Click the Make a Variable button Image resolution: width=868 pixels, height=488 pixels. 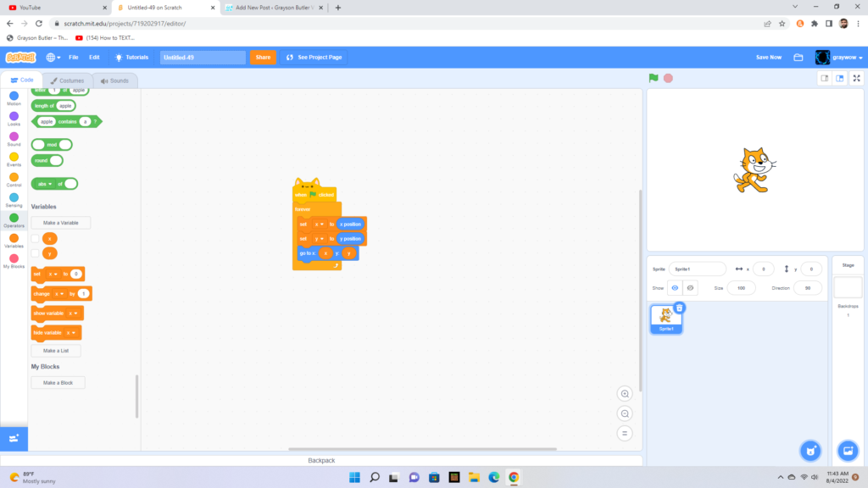pyautogui.click(x=60, y=222)
